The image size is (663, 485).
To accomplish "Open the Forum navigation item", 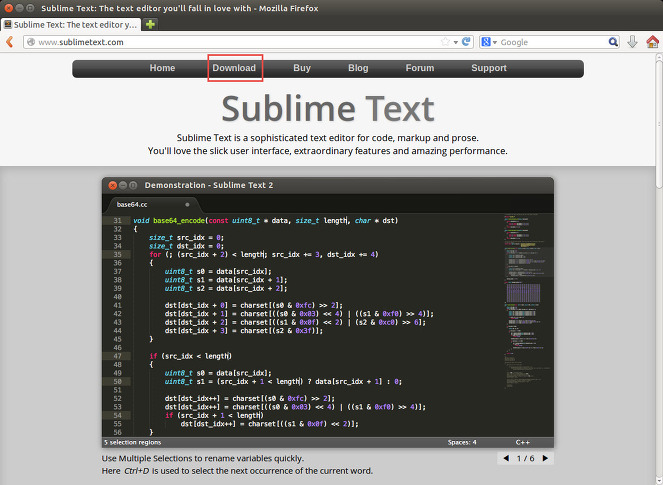I will coord(420,68).
